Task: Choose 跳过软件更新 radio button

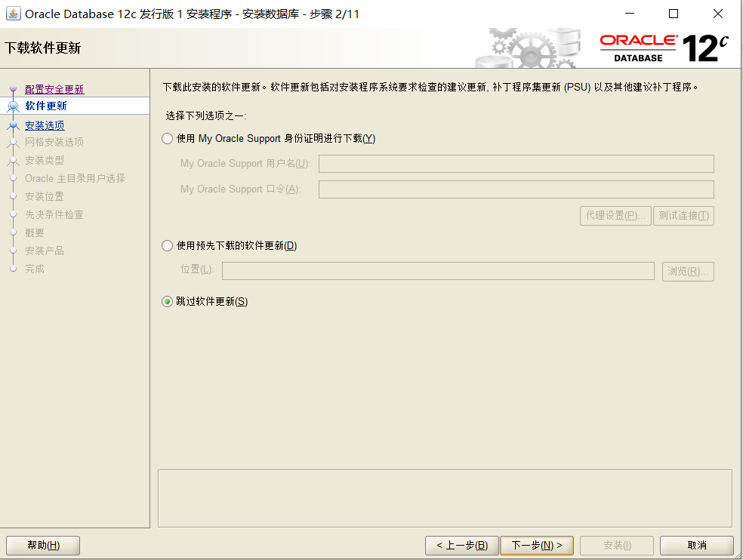Action: 167,302
